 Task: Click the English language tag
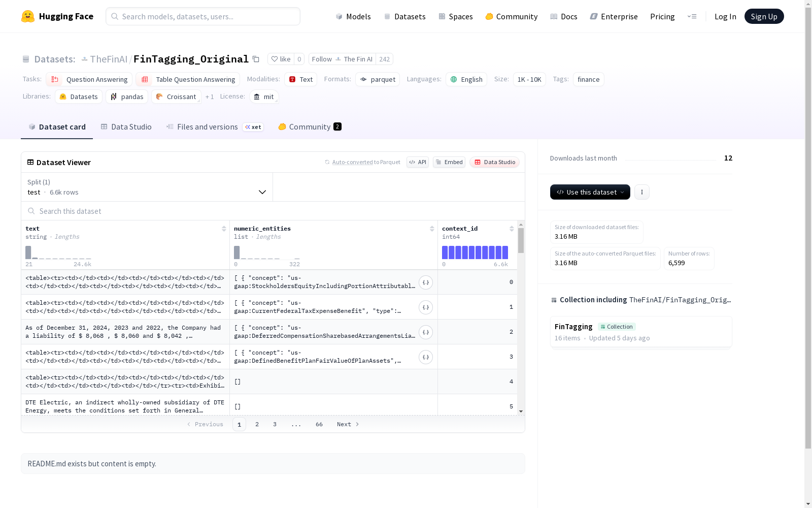[x=466, y=79]
